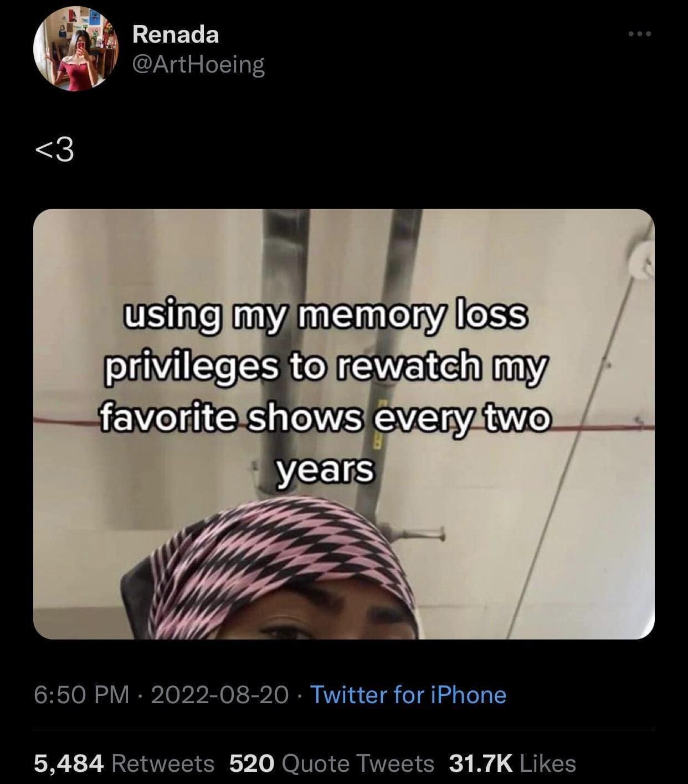Screen dimensions: 688x784
Task: Open Renada's profile avatar picture
Action: 76,49
